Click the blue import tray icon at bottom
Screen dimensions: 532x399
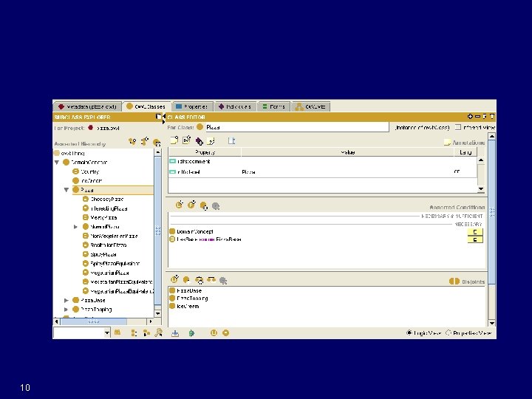[x=175, y=333]
